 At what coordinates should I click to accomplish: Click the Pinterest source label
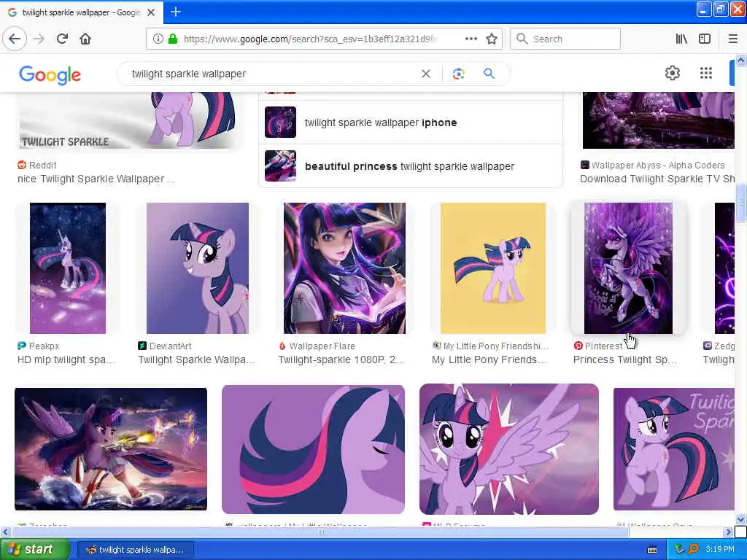coord(598,346)
